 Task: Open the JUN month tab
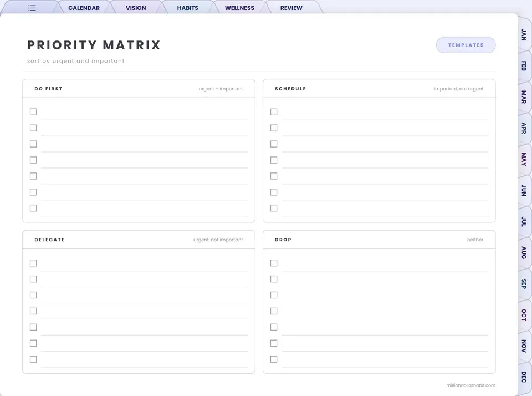524,190
